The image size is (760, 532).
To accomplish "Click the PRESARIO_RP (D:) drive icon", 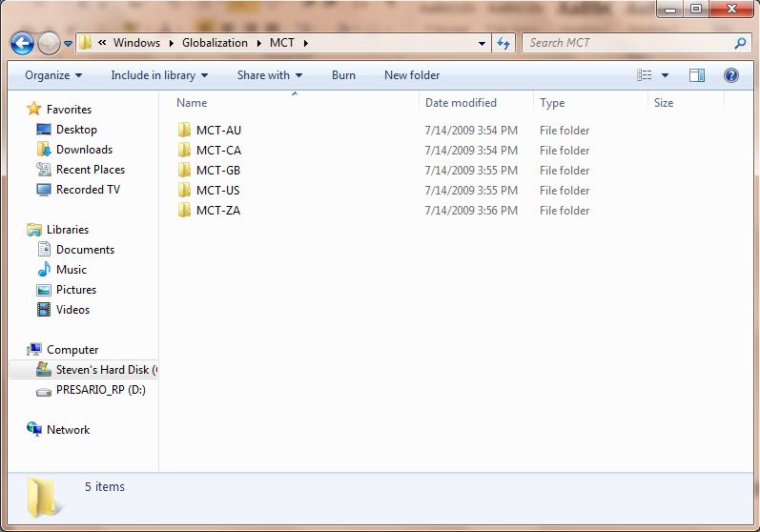I will pyautogui.click(x=44, y=391).
